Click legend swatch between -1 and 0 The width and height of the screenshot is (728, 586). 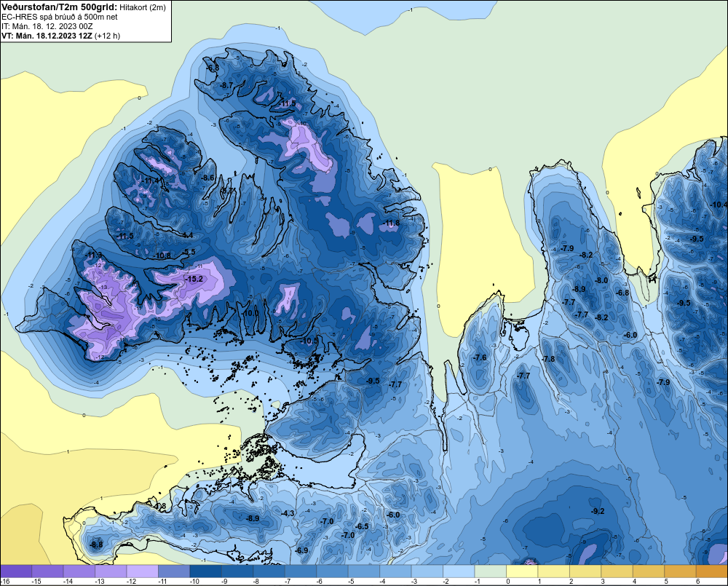(490, 571)
